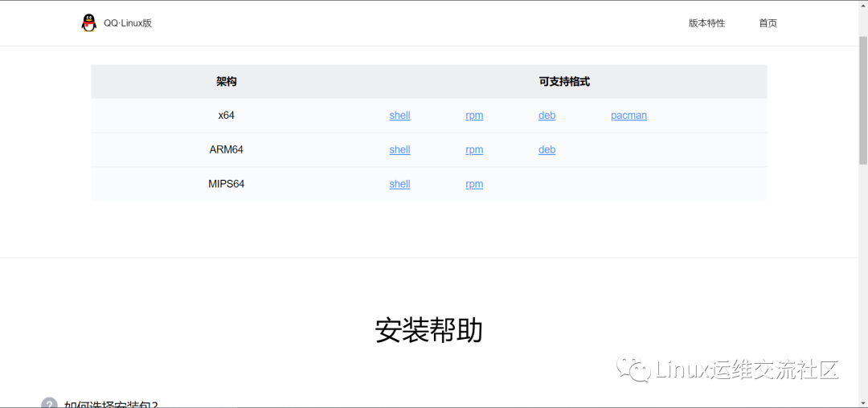Click the QQ penguin logo icon
Screen dimensions: 868x408
[x=88, y=22]
